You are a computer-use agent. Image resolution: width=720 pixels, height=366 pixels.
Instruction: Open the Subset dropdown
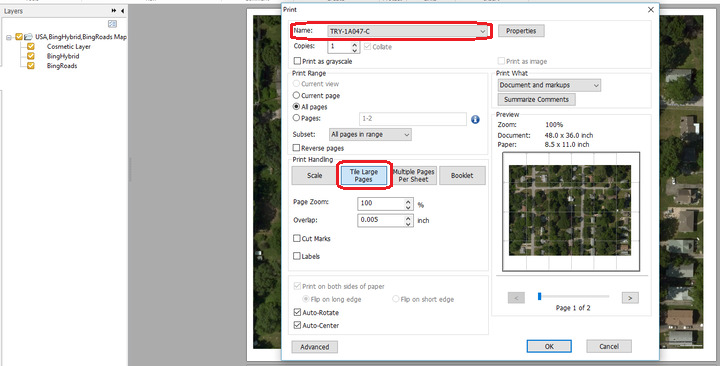(x=370, y=135)
